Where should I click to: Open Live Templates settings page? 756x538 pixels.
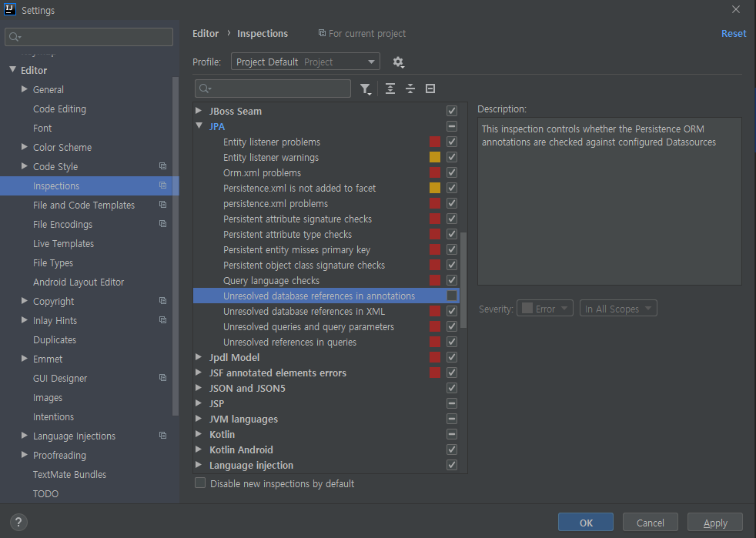(x=64, y=243)
